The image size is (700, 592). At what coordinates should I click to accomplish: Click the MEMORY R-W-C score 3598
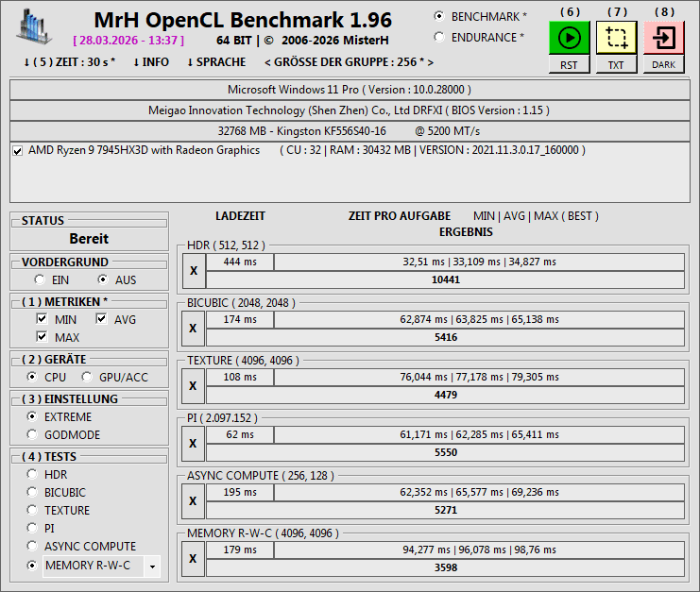[x=445, y=567]
